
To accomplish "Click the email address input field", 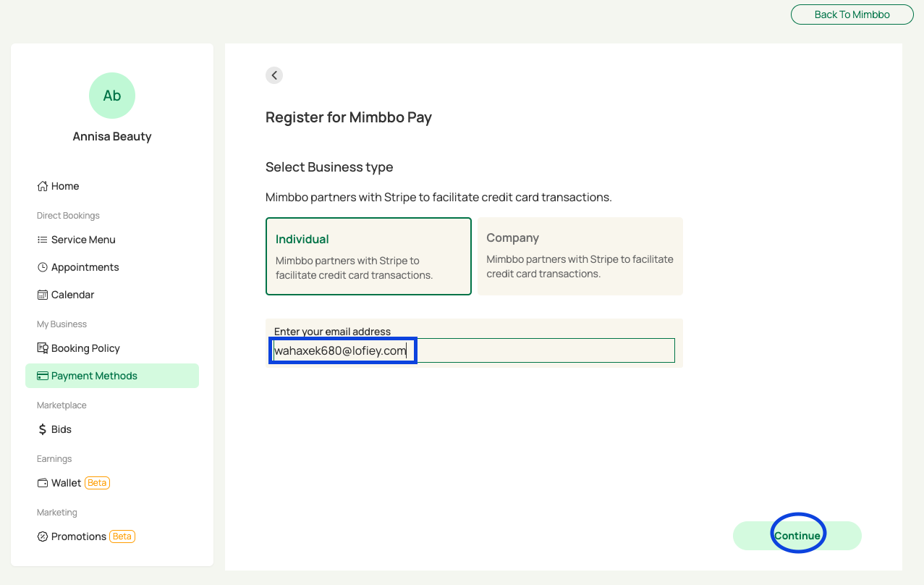I will tap(474, 350).
